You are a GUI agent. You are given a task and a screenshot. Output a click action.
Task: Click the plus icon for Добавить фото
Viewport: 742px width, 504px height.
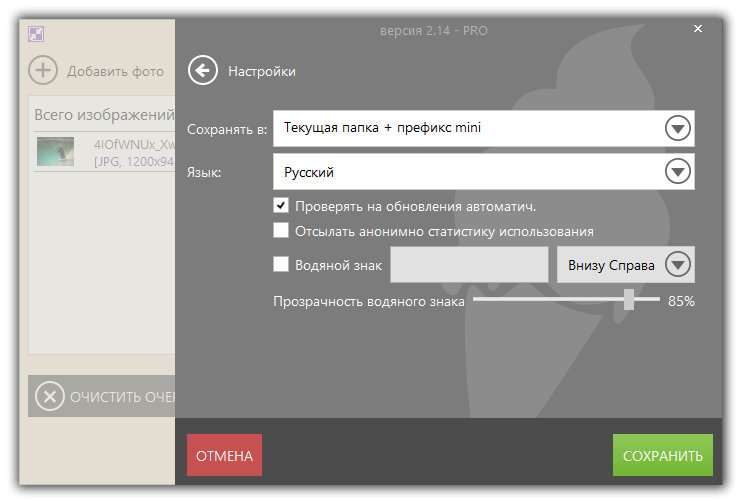[x=43, y=70]
